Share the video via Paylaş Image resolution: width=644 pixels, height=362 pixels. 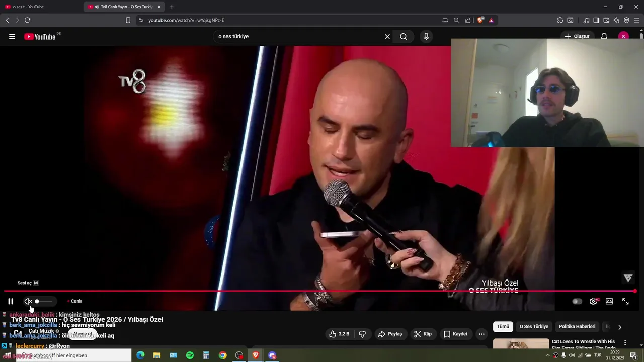point(390,334)
